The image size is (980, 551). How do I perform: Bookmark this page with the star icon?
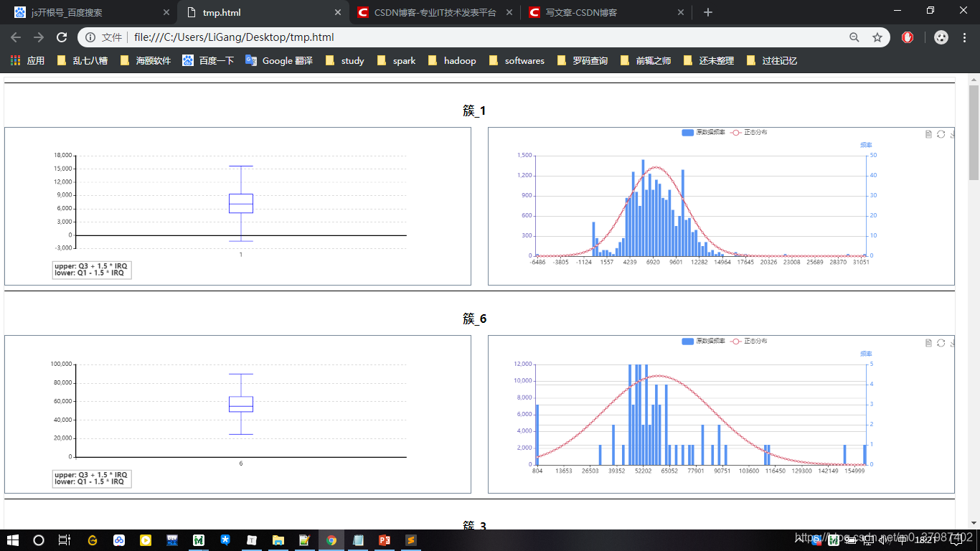pyautogui.click(x=877, y=37)
